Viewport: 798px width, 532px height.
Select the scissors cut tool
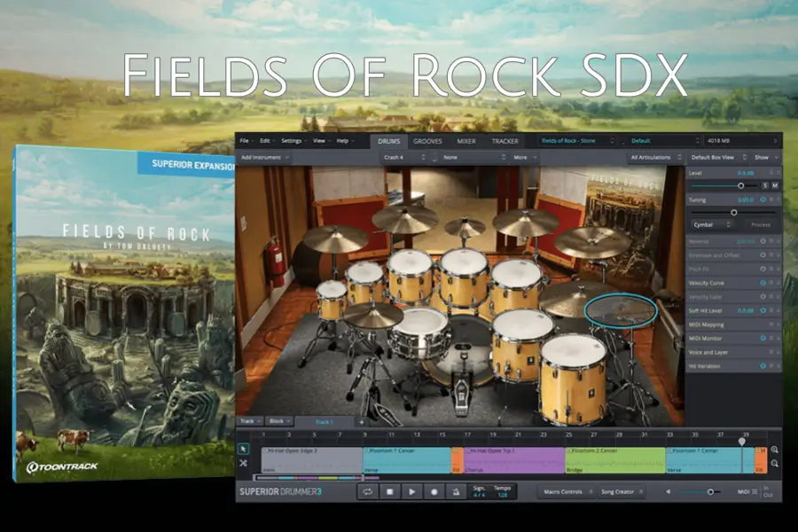pos(243,463)
